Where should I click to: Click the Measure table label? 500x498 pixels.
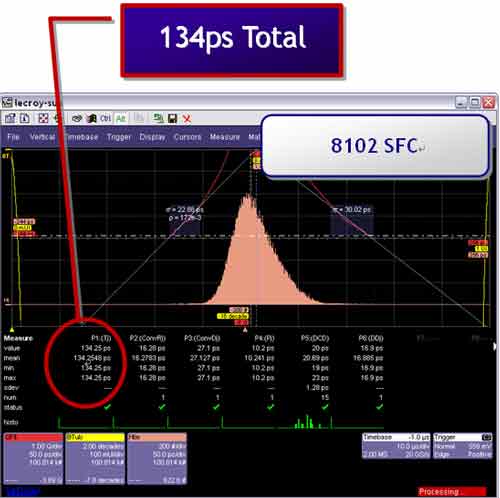(18, 338)
